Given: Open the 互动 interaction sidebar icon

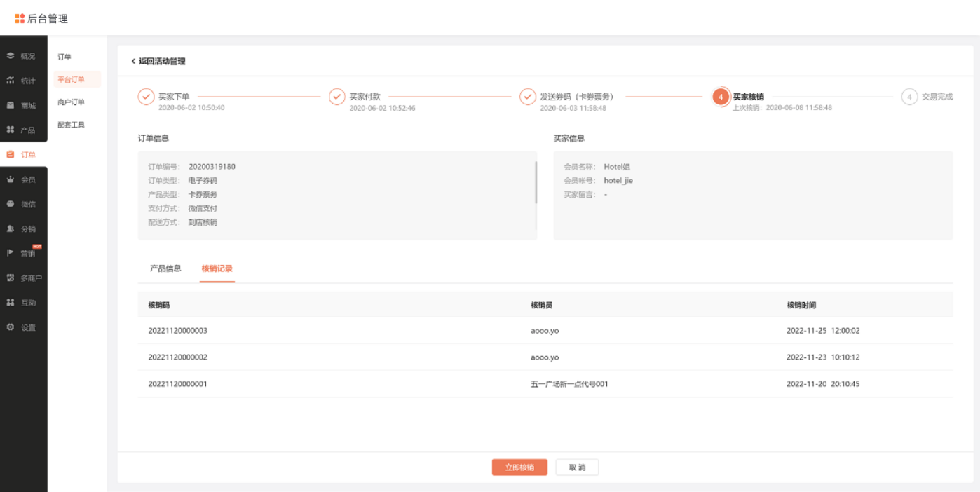Looking at the screenshot, I should [11, 302].
